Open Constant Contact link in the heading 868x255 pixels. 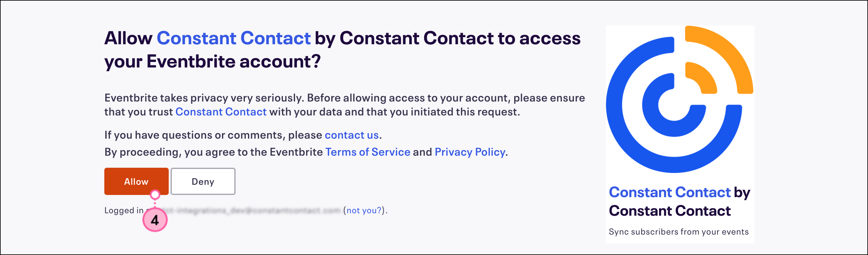click(233, 38)
